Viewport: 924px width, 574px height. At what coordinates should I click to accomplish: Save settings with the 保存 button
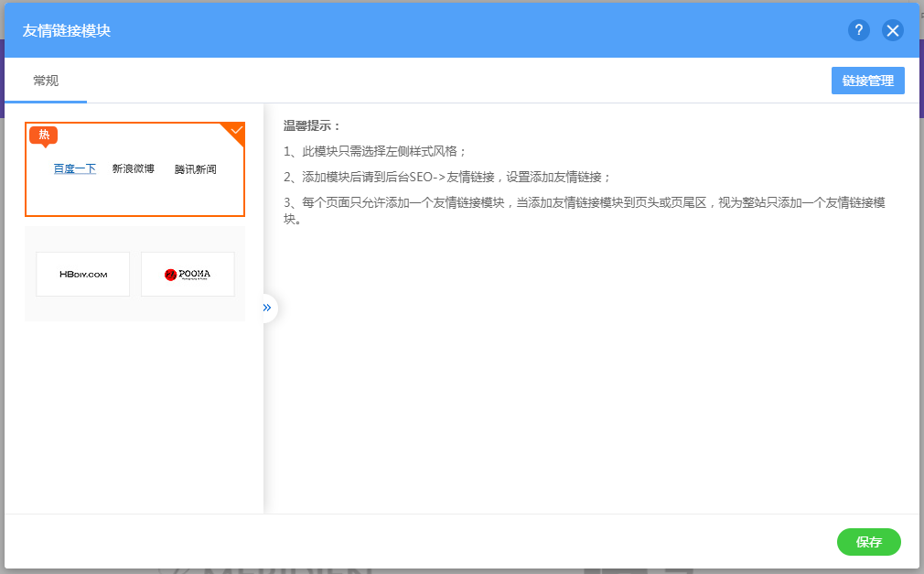(868, 542)
